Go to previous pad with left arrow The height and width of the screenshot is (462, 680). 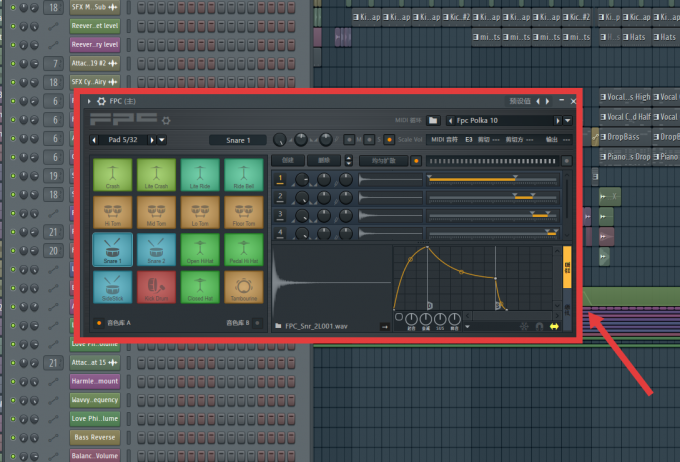click(x=94, y=140)
